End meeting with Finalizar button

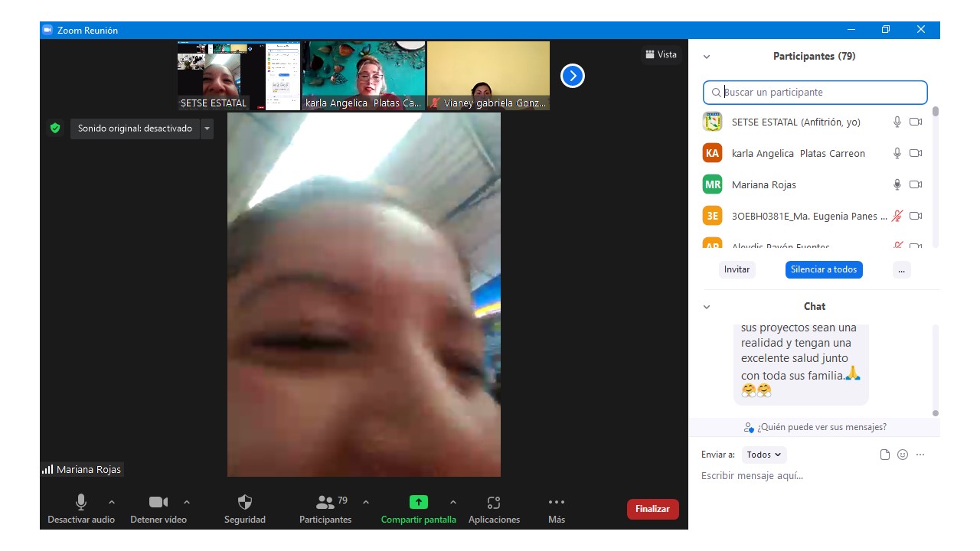tap(652, 509)
